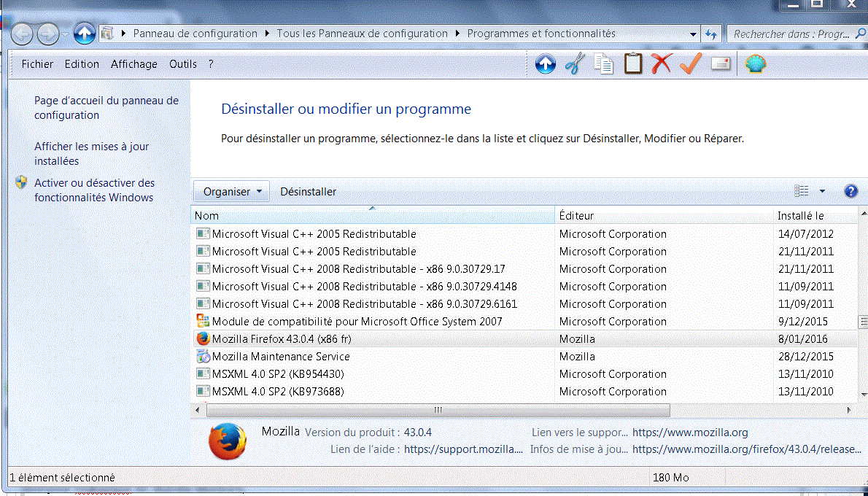Click the Forward navigation arrow
The image size is (868, 496).
(x=47, y=34)
